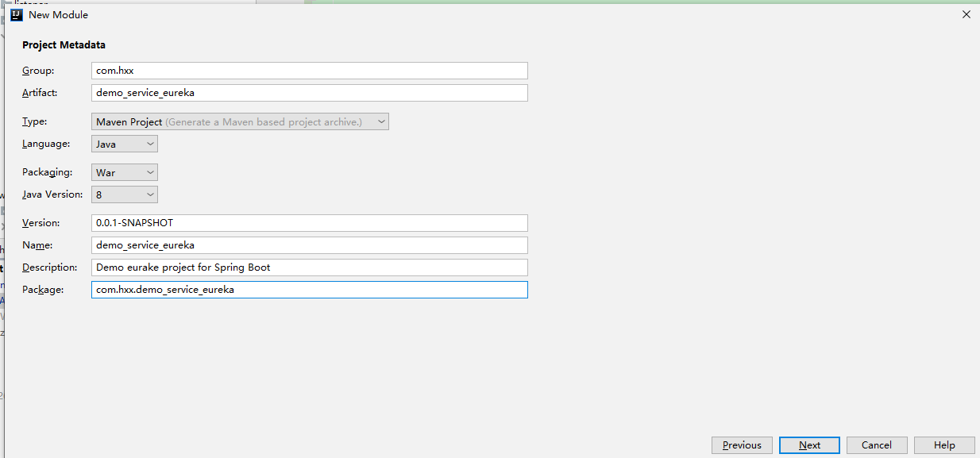The height and width of the screenshot is (458, 980).
Task: Click the Description input field
Action: coord(310,267)
